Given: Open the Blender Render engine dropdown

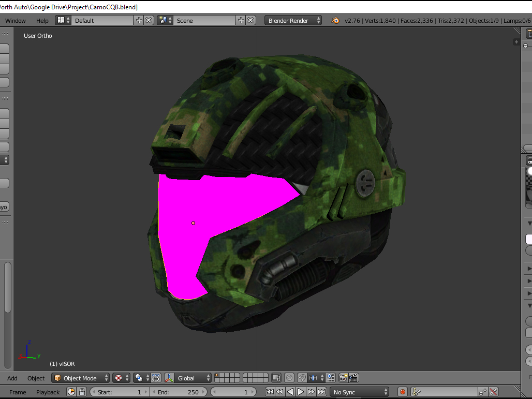Looking at the screenshot, I should tap(293, 20).
